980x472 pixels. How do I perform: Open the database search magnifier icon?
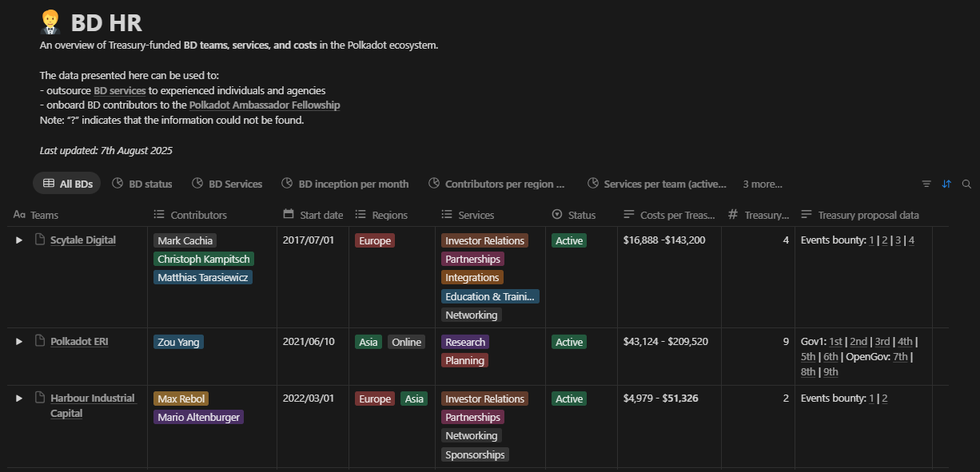[966, 184]
